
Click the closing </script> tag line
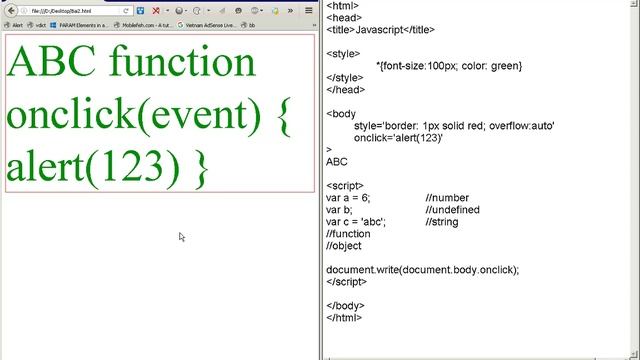click(347, 282)
